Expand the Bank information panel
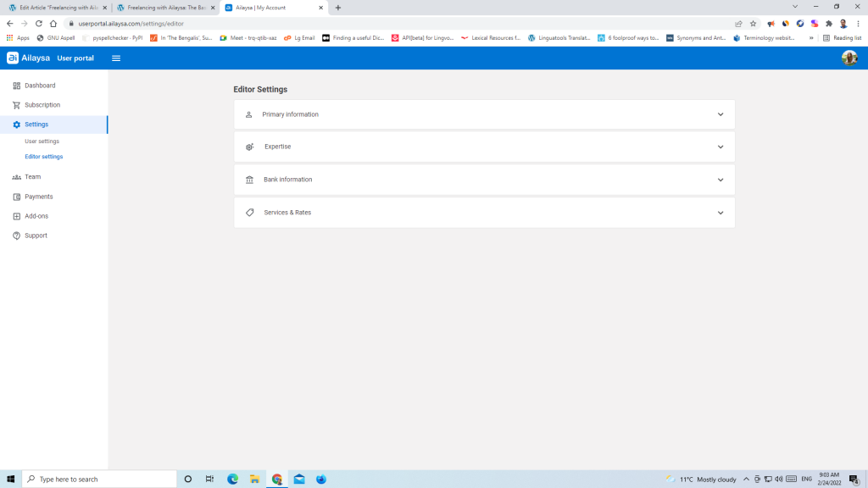The height and width of the screenshot is (488, 868). [x=484, y=180]
